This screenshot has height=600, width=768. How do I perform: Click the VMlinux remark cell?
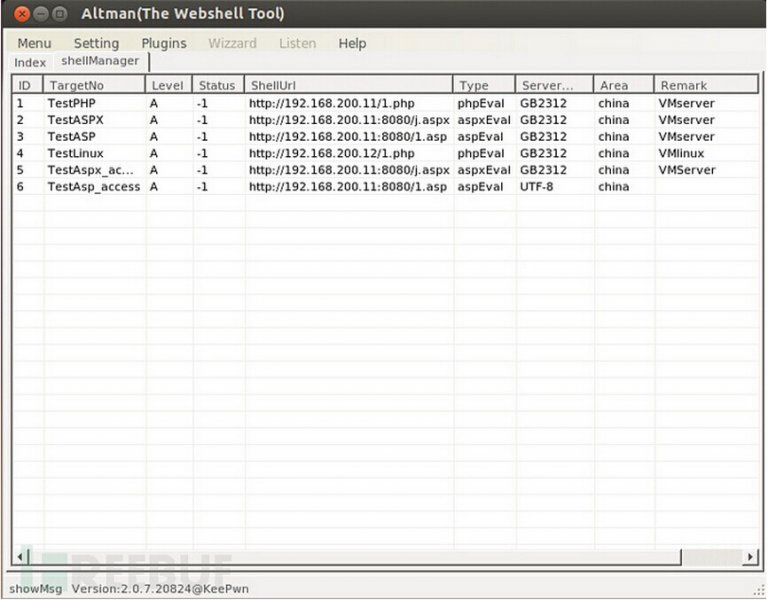(681, 153)
